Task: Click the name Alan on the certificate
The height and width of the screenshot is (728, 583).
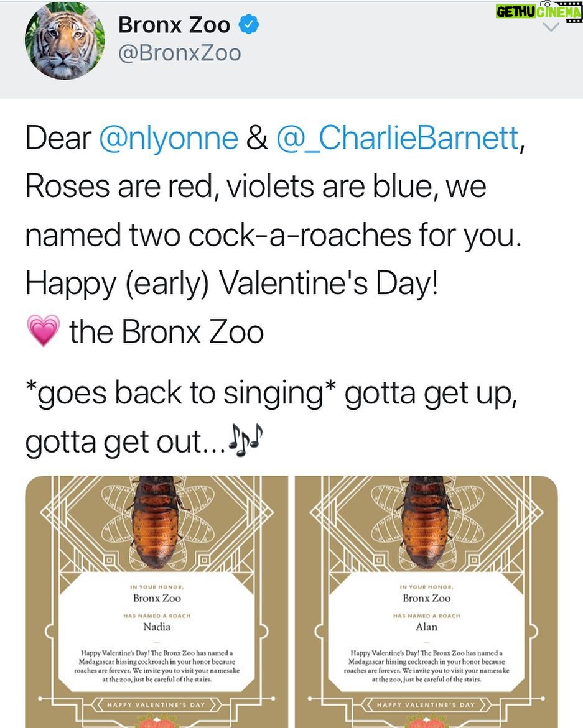Action: 426,627
